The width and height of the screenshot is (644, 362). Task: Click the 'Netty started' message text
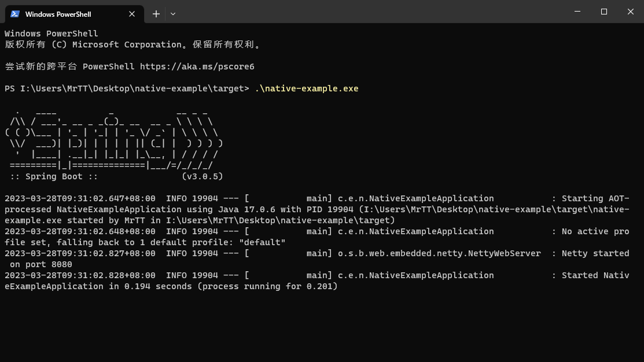click(595, 254)
